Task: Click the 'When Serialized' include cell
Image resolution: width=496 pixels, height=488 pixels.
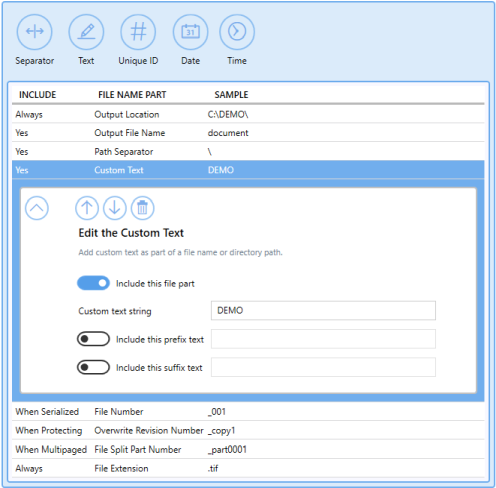Action: pos(47,412)
